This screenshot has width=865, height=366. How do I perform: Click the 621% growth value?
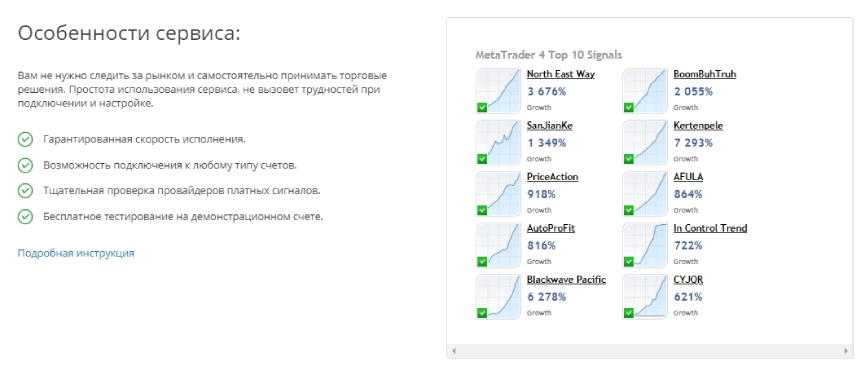688,297
